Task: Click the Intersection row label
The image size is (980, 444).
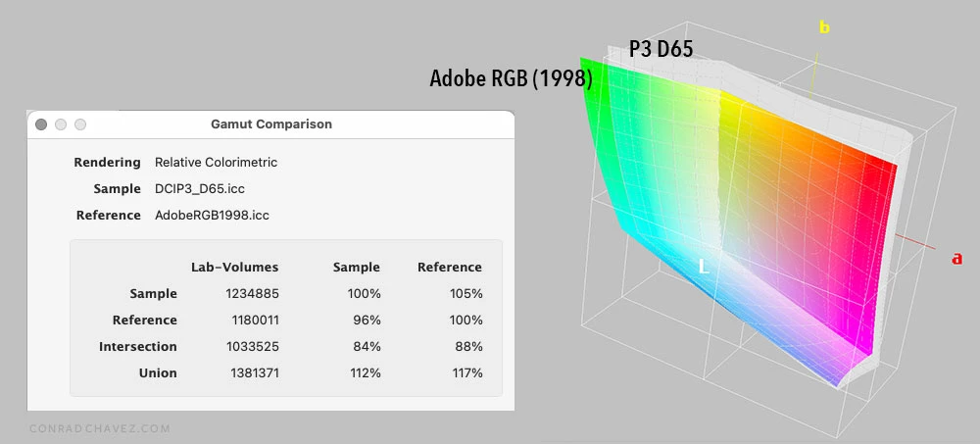Action: click(x=138, y=346)
